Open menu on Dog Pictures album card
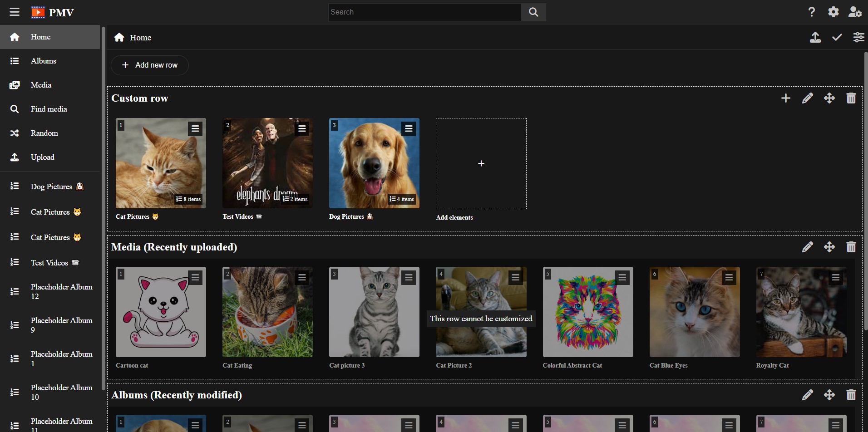The height and width of the screenshot is (432, 868). [x=409, y=128]
